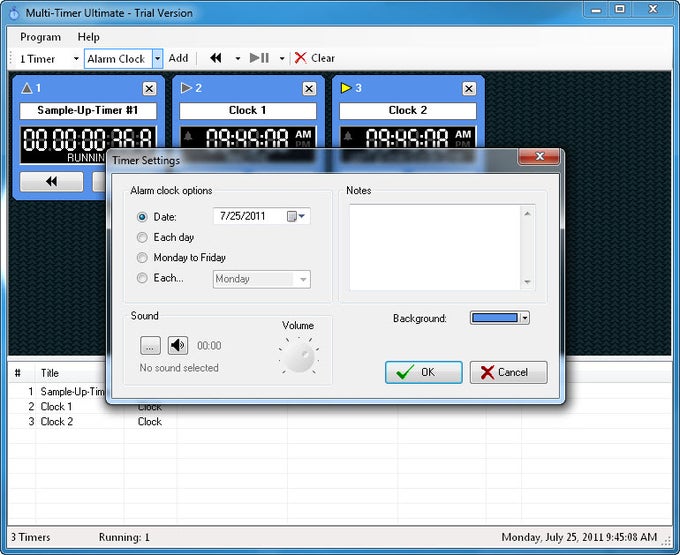Click the Volume knob

298,356
